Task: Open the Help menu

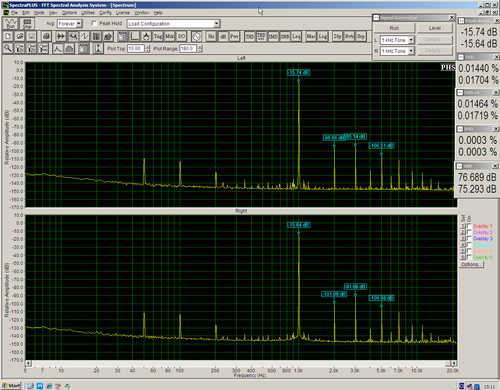Action: [158, 13]
